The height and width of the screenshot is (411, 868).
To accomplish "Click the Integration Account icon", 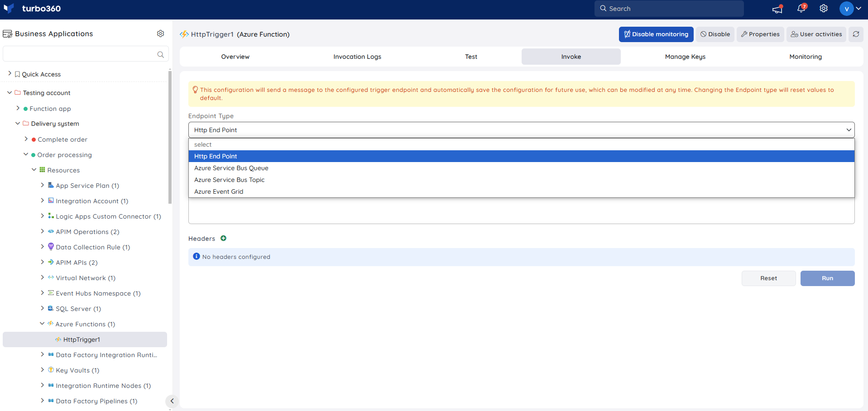I will pos(51,201).
